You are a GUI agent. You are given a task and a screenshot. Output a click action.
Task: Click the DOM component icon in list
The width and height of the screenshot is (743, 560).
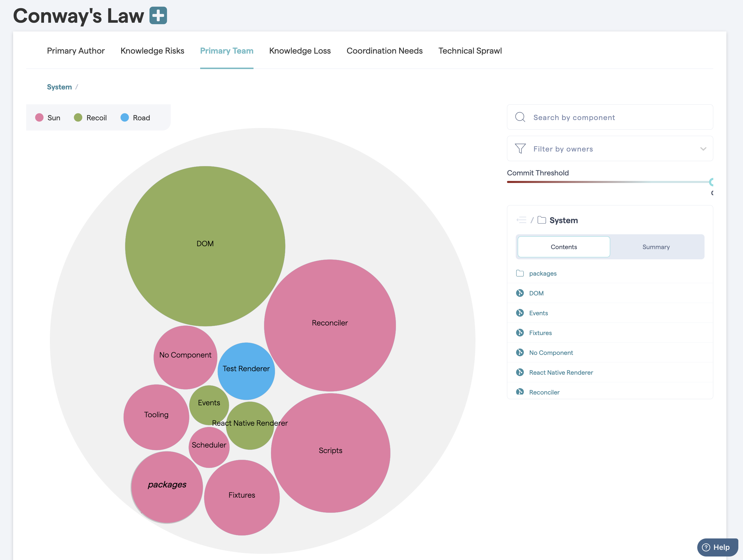coord(520,293)
